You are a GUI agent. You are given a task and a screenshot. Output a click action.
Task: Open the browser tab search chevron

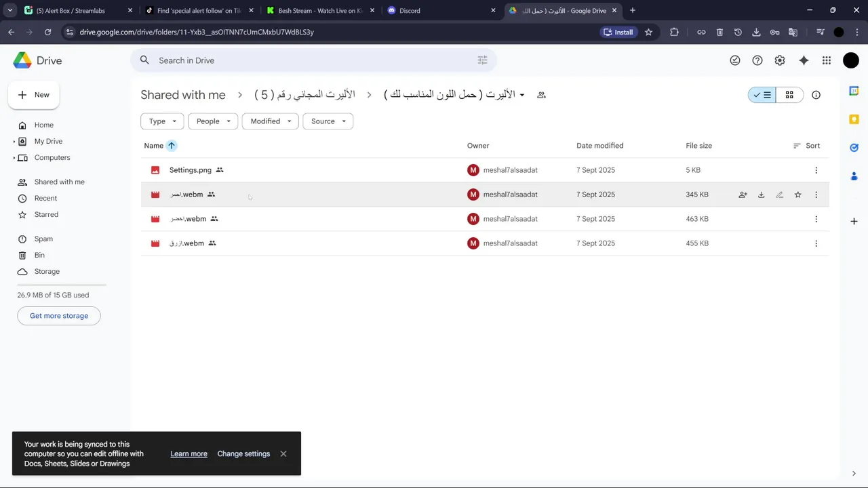pyautogui.click(x=9, y=10)
